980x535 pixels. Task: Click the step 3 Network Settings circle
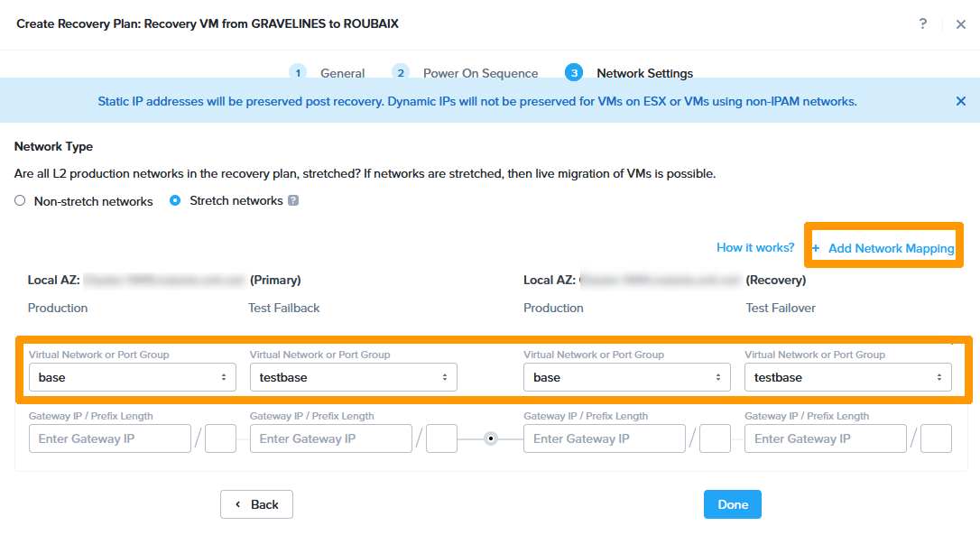[574, 73]
